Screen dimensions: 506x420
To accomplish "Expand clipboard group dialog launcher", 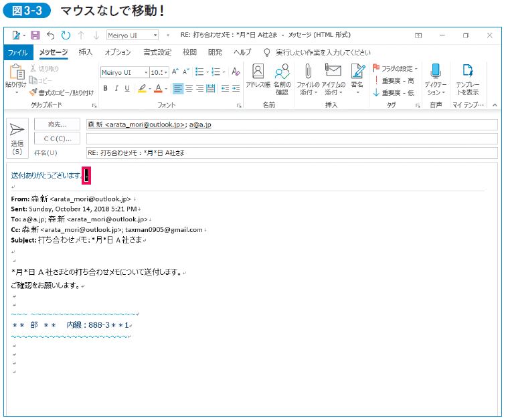I will coord(94,105).
